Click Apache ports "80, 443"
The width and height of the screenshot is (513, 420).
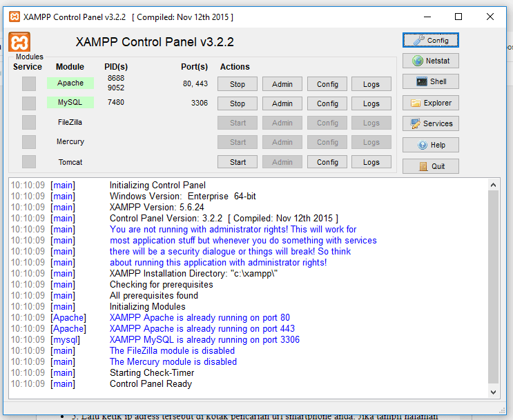195,83
